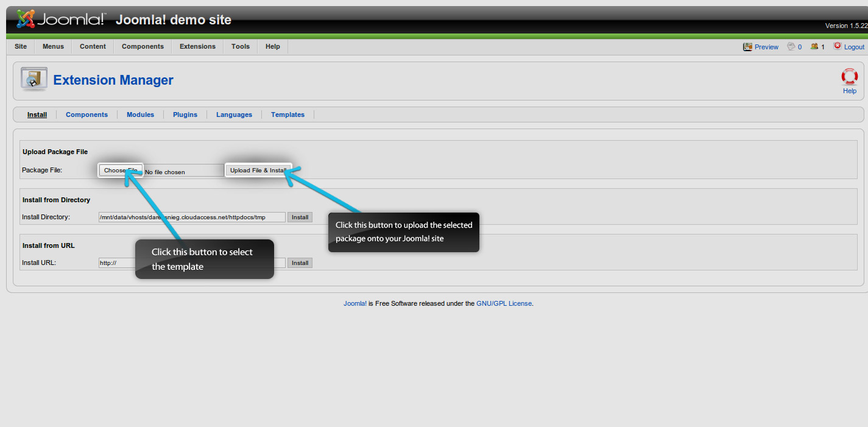Open the Menus menu
This screenshot has height=427, width=868.
pos(53,46)
